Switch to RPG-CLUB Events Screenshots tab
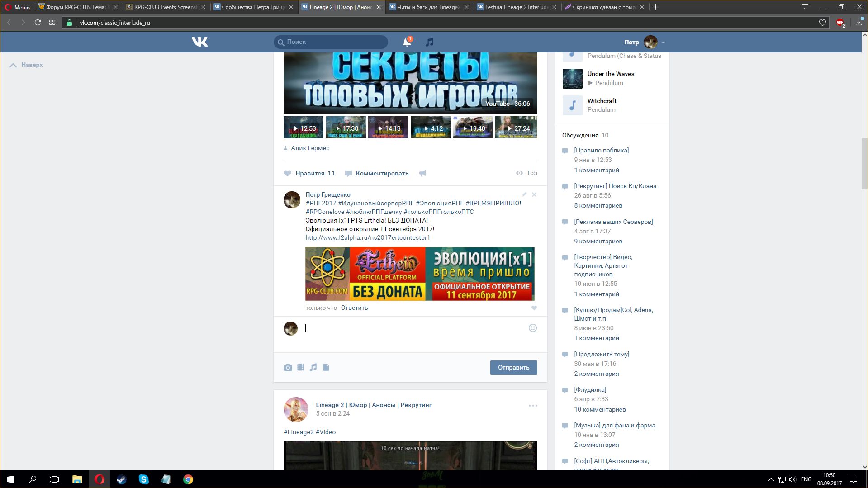The height and width of the screenshot is (488, 868). tap(166, 7)
